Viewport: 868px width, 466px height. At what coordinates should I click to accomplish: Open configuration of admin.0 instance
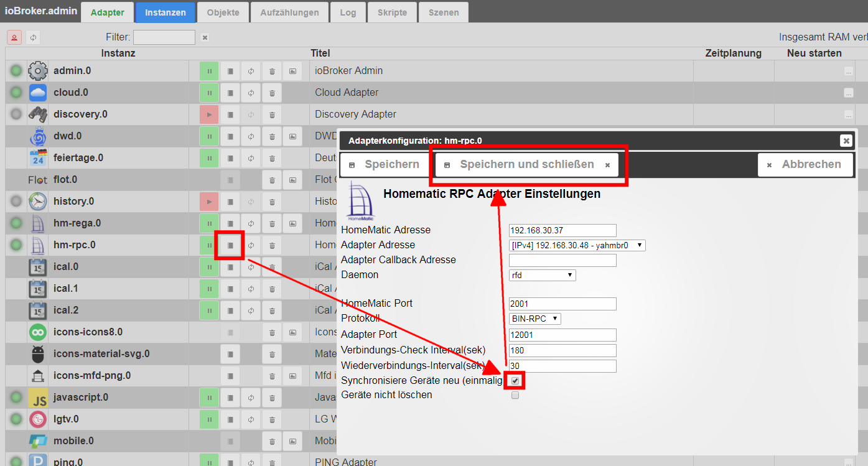[230, 71]
